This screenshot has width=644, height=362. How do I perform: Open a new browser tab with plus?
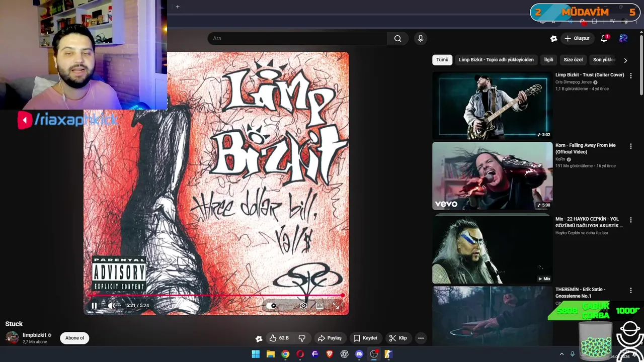click(x=178, y=7)
